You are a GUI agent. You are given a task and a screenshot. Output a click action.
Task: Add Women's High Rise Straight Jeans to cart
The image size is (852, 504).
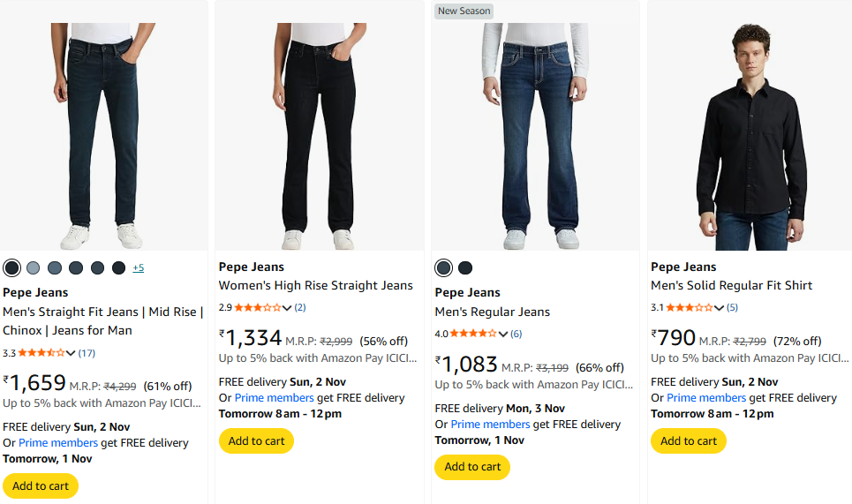tap(256, 441)
